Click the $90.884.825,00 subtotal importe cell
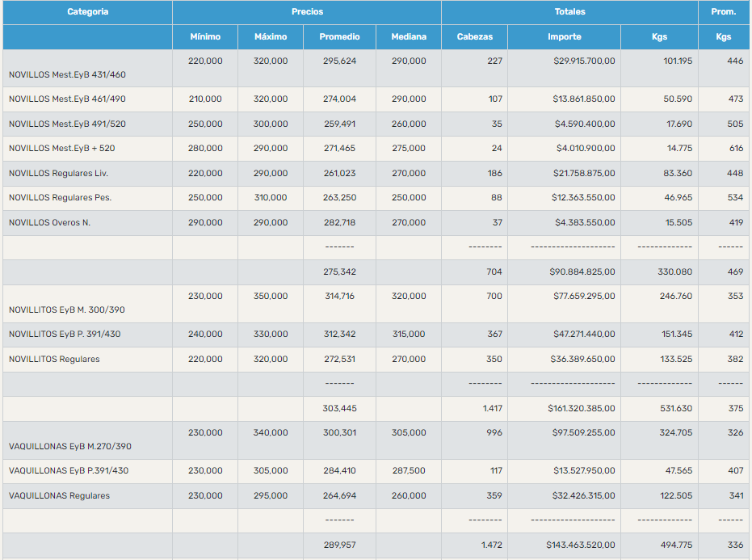Viewport: 752px width, 560px height. [573, 272]
